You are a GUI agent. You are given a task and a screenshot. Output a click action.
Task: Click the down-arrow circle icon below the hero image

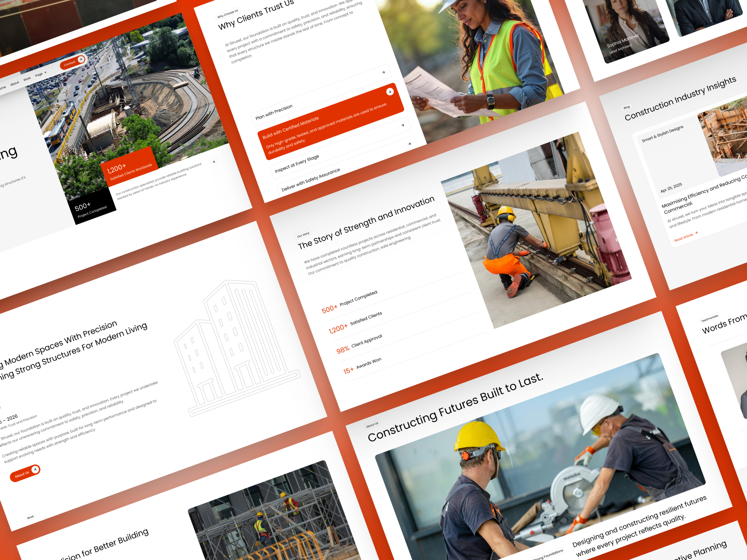[x=214, y=161]
